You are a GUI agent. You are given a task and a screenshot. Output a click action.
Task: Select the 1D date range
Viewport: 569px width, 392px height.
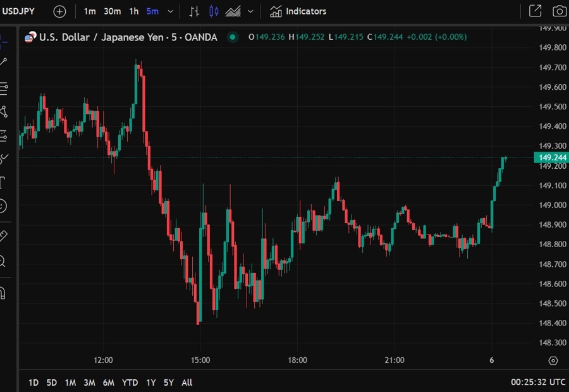34,383
